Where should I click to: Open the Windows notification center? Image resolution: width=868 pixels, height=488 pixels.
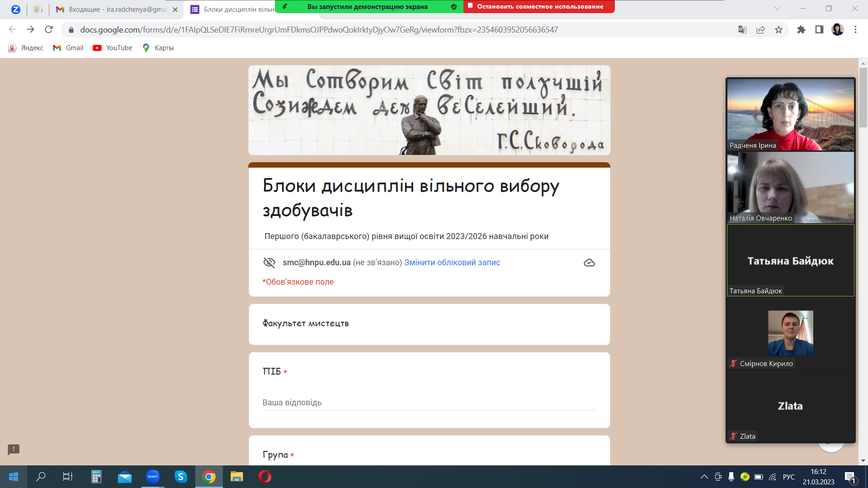tap(850, 477)
